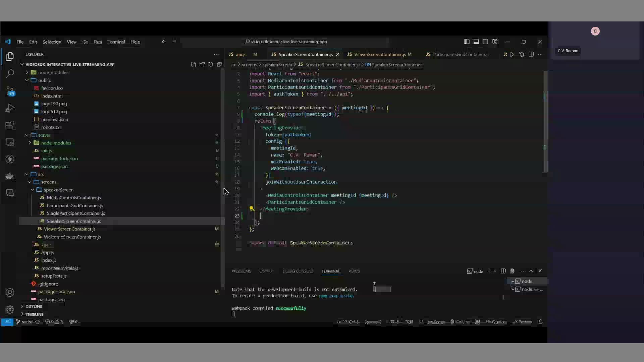Close the terminal panel
The height and width of the screenshot is (362, 644).
click(540, 271)
